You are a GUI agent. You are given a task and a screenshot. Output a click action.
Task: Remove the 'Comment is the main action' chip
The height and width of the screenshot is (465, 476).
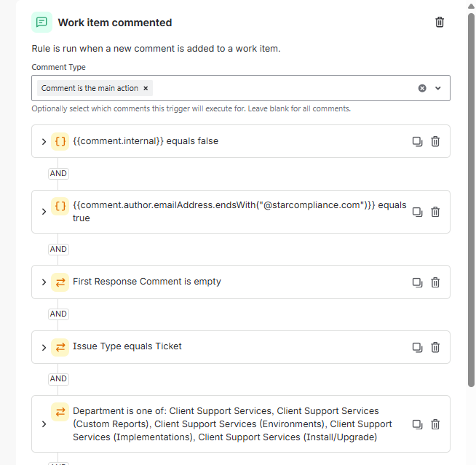[x=146, y=88]
